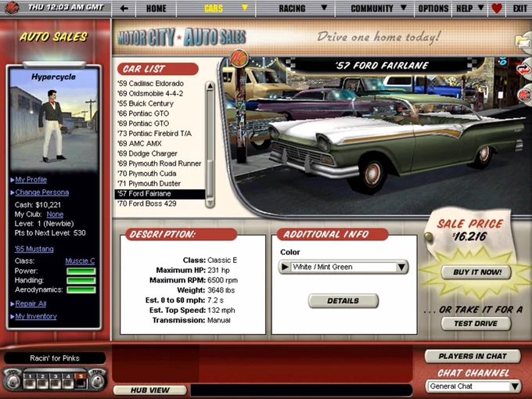The width and height of the screenshot is (532, 399).
Task: Click the play arrow beside the Color field
Action: click(x=285, y=267)
